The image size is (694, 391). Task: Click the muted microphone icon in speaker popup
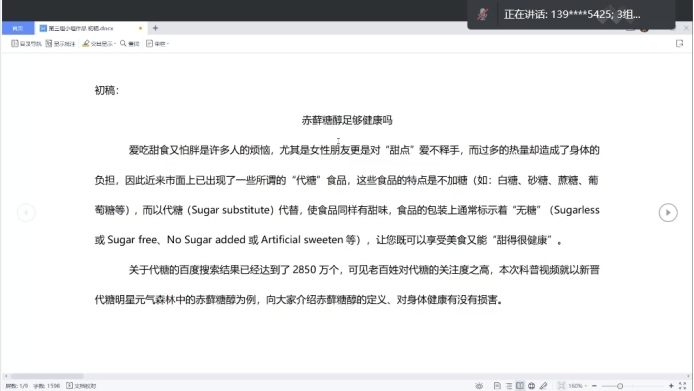(482, 14)
